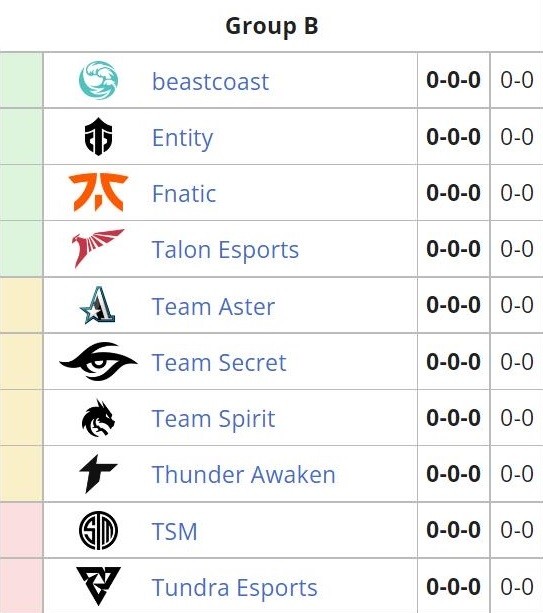Visit the Team Spirit link
Image resolution: width=543 pixels, height=613 pixels.
(213, 419)
